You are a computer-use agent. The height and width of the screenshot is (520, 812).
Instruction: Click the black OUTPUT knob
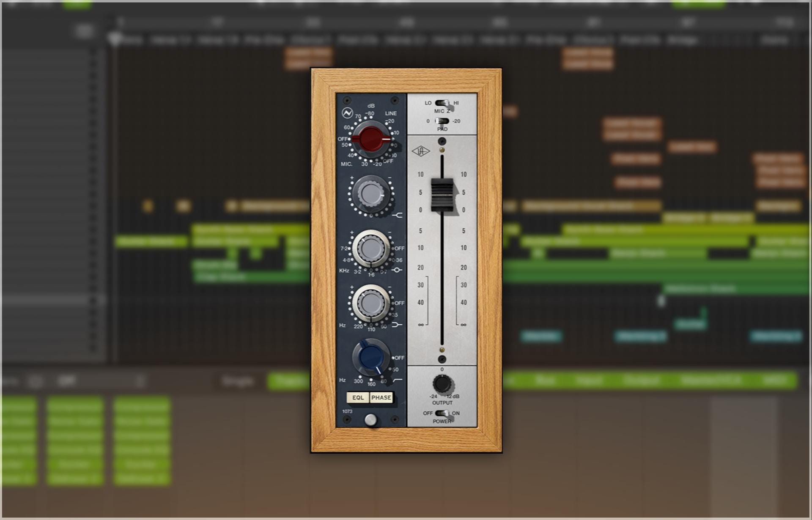click(x=442, y=384)
